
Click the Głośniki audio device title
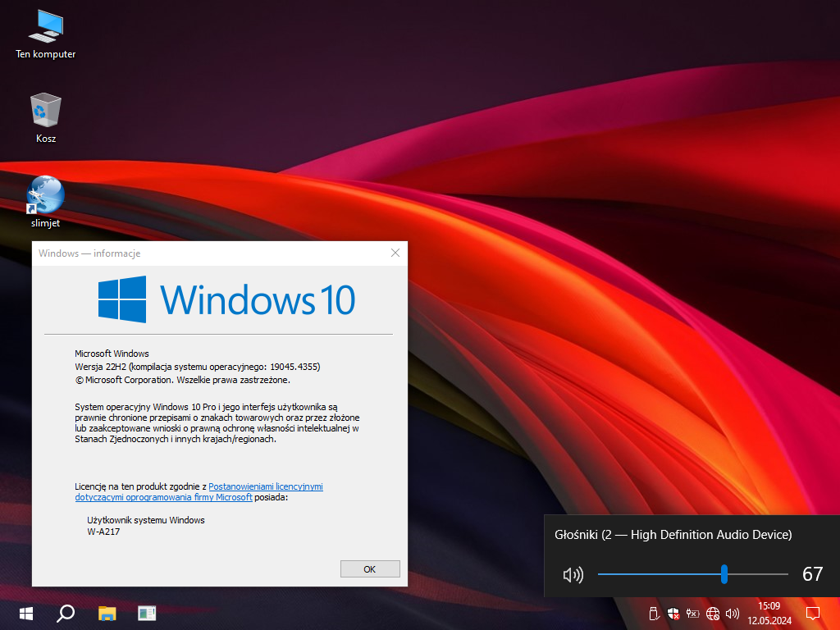tap(673, 535)
